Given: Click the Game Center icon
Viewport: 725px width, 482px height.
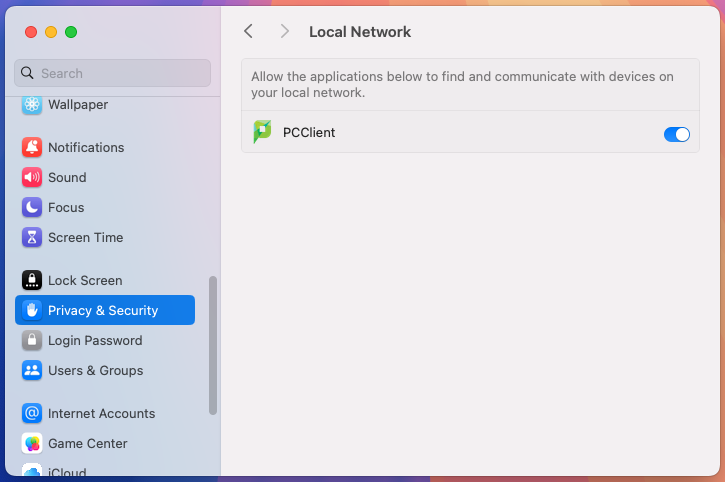Looking at the screenshot, I should 32,443.
